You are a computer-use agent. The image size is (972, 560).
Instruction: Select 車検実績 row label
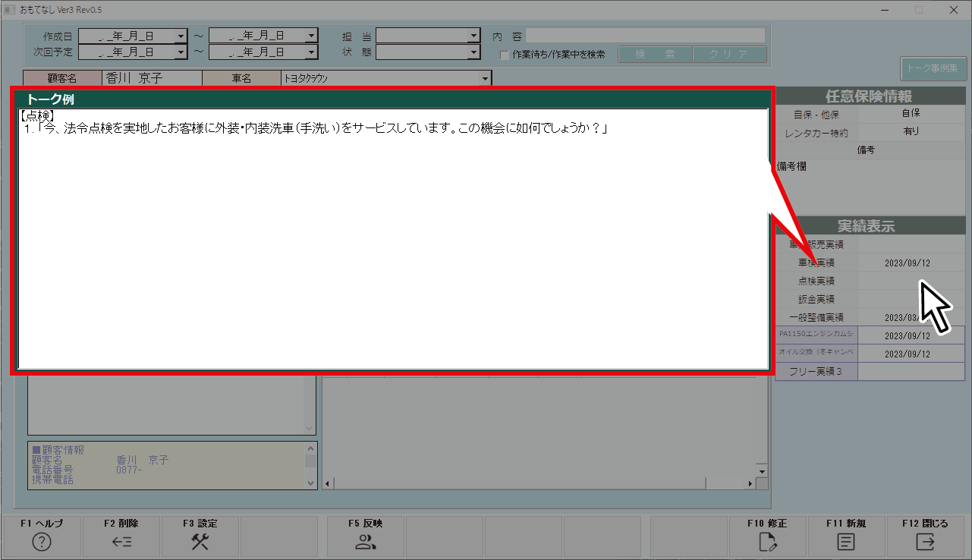816,263
